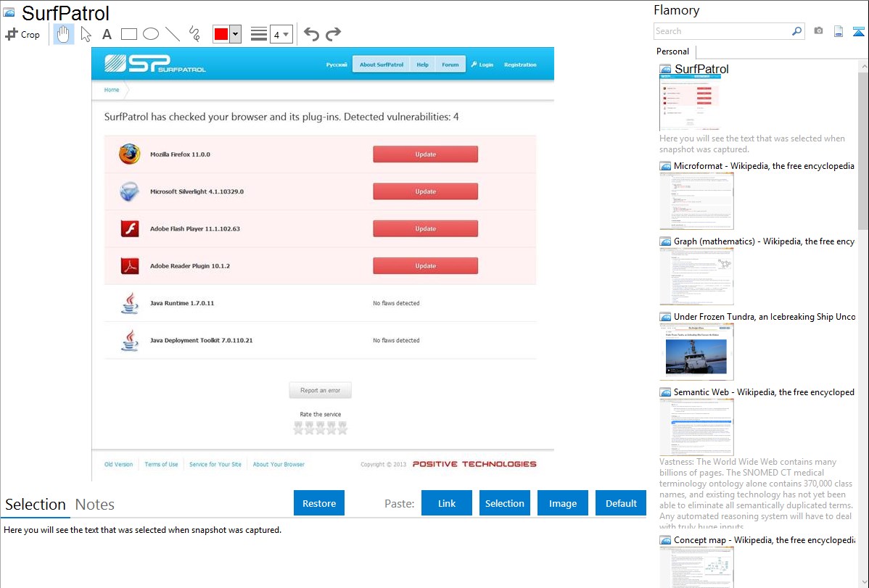
Task: Click the Flamory search field
Action: coord(722,31)
